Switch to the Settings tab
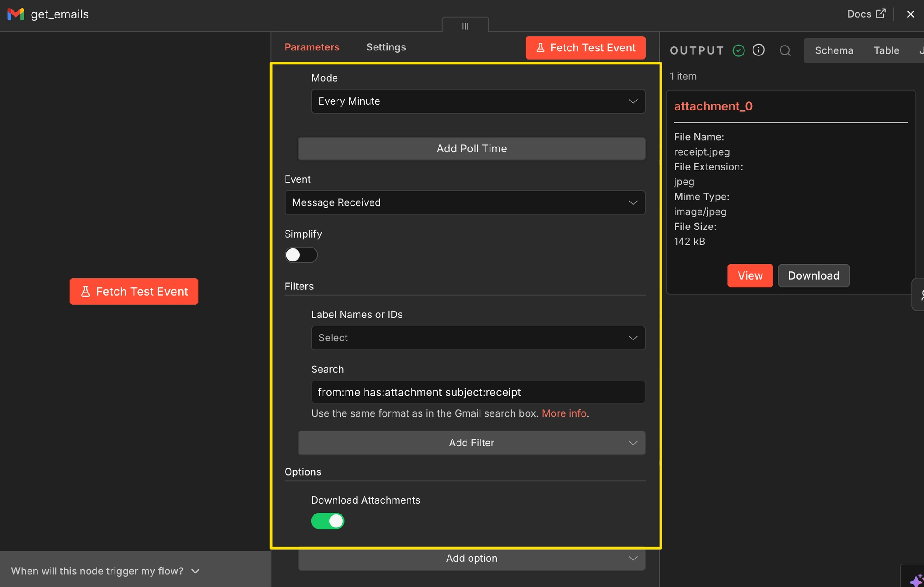This screenshot has height=587, width=924. tap(386, 47)
